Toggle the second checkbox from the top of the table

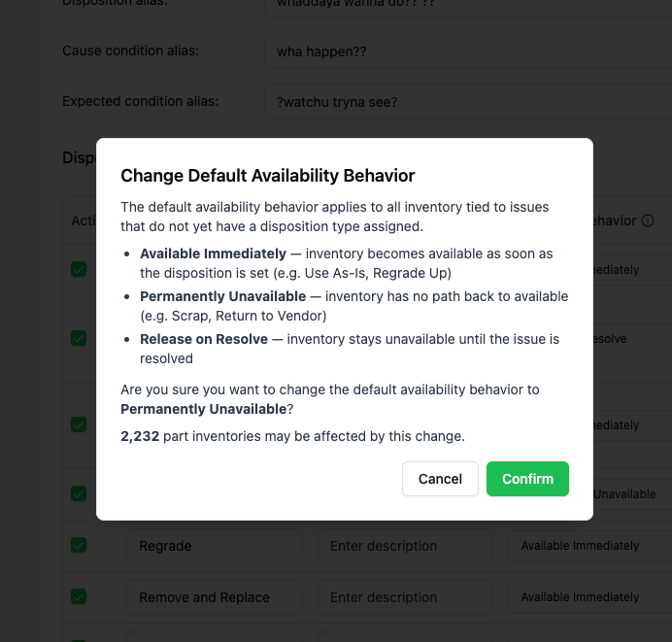(x=79, y=338)
